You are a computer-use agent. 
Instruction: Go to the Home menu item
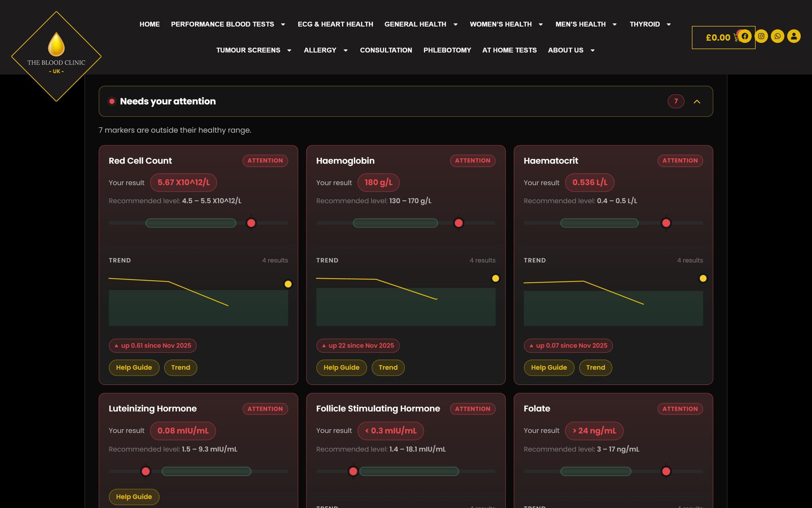click(149, 24)
